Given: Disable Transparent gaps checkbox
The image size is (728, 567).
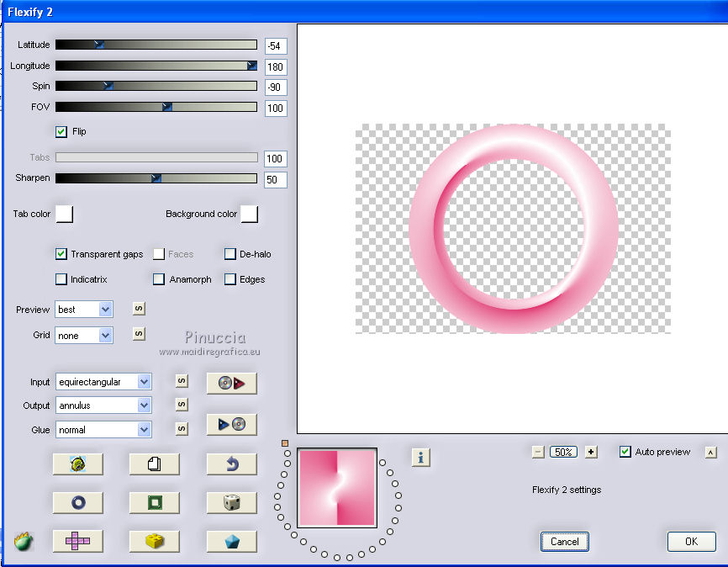Looking at the screenshot, I should pyautogui.click(x=61, y=254).
